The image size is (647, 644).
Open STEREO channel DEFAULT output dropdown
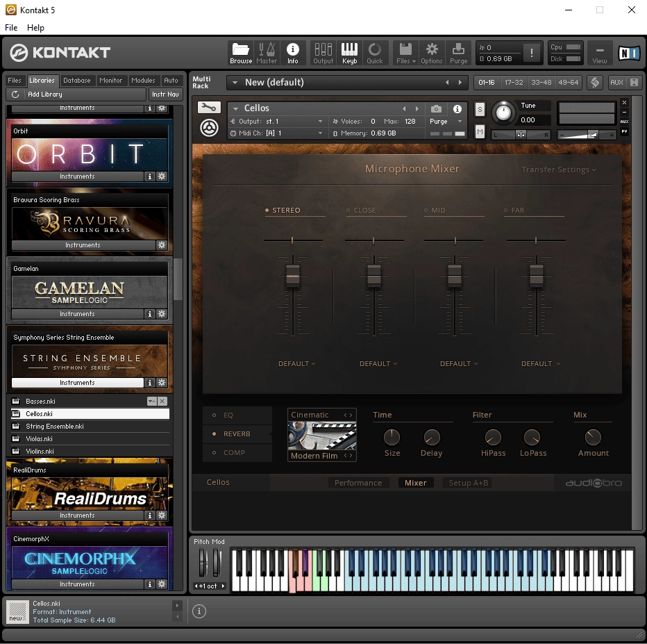pos(296,364)
